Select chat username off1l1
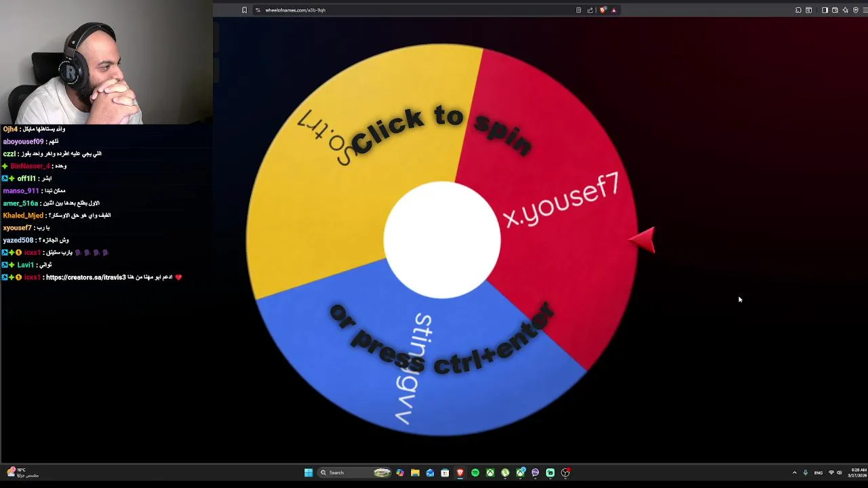 coord(26,178)
